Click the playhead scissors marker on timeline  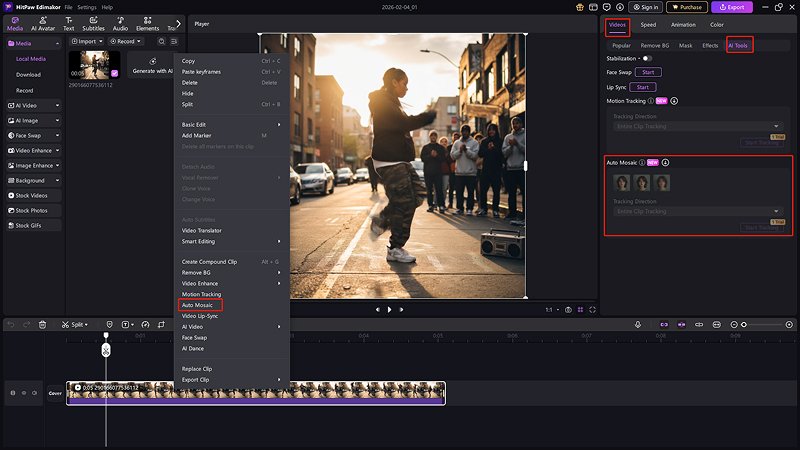106,350
